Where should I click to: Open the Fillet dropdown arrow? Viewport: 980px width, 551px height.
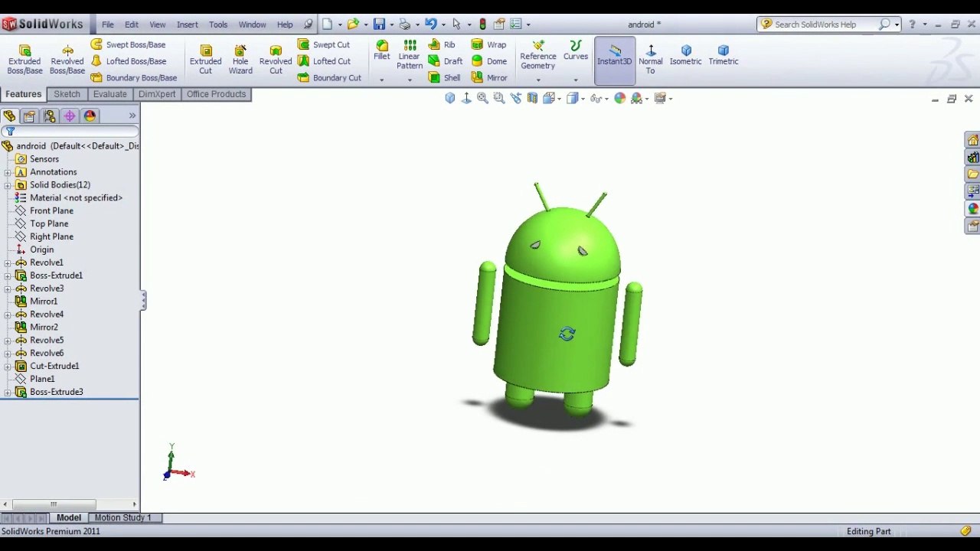pos(381,80)
